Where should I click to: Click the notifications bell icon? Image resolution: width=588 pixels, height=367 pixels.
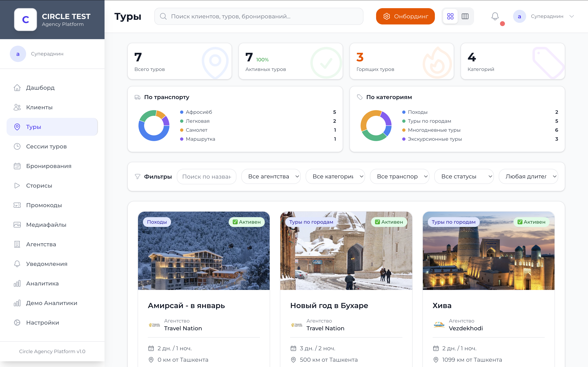(x=494, y=16)
